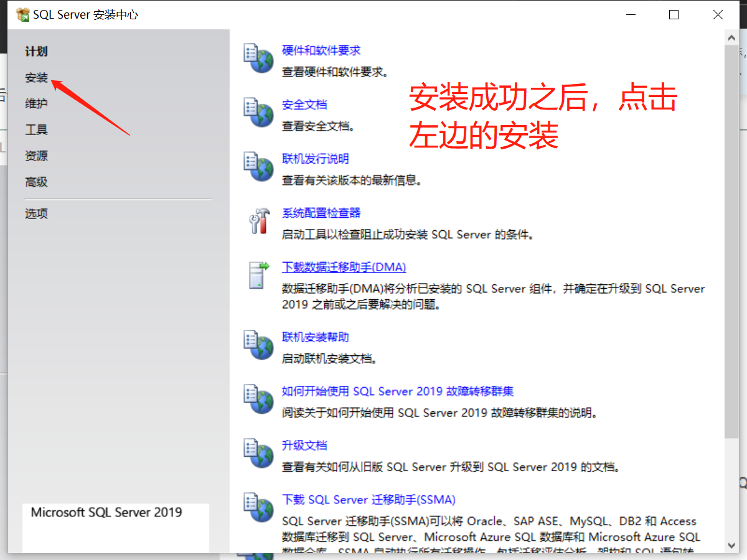Click the globe icon beside 安全文档

pos(258,113)
